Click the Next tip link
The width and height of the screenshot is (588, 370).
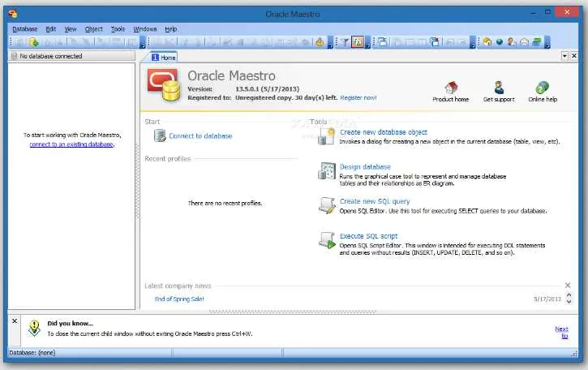562,332
